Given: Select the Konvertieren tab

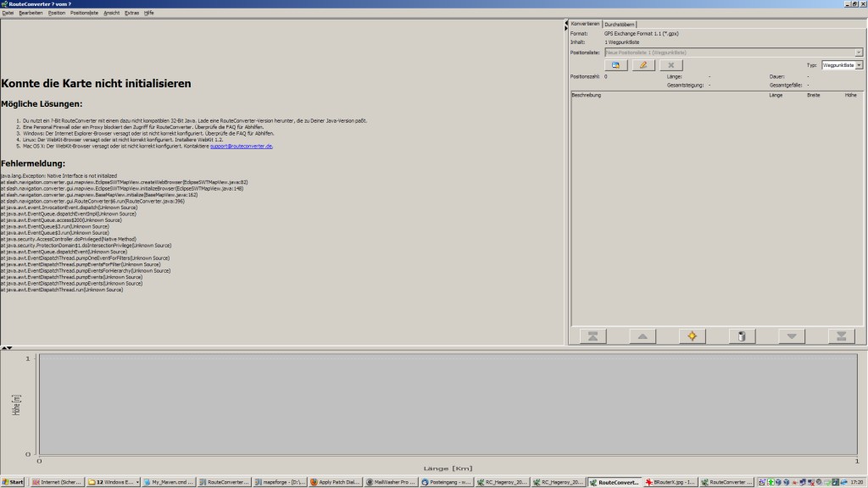Looking at the screenshot, I should [586, 24].
